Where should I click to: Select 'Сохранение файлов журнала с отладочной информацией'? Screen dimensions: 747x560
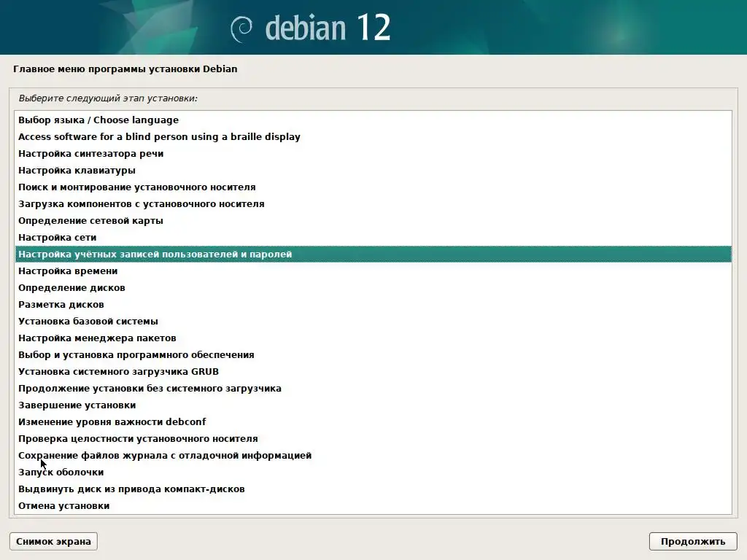(373, 455)
